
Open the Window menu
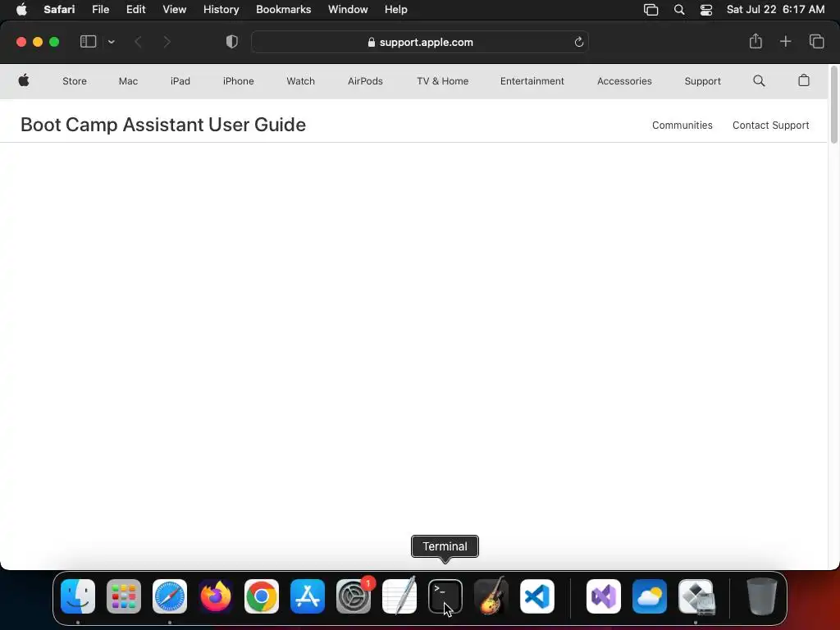(x=348, y=9)
